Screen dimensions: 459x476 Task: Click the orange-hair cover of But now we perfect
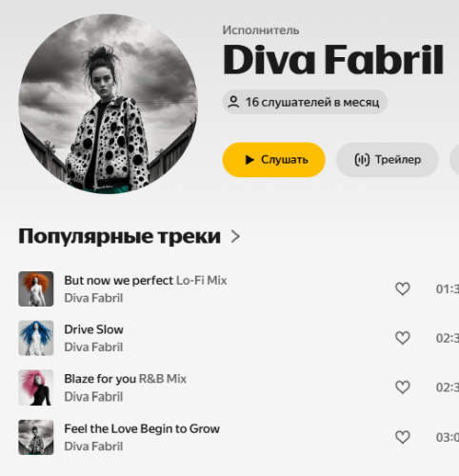tap(36, 288)
